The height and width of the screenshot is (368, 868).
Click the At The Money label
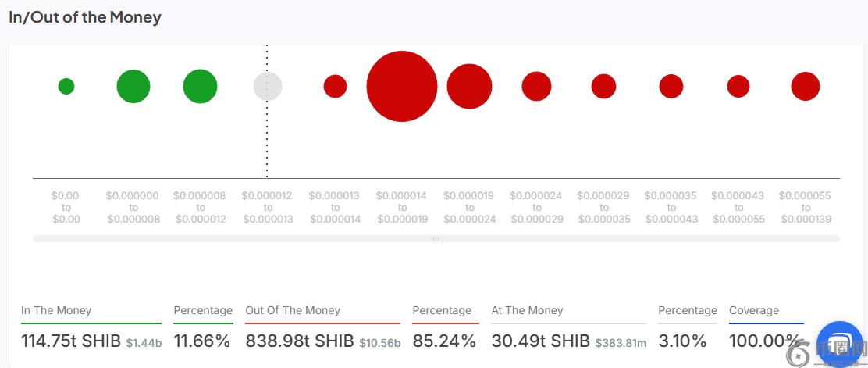pyautogui.click(x=527, y=310)
